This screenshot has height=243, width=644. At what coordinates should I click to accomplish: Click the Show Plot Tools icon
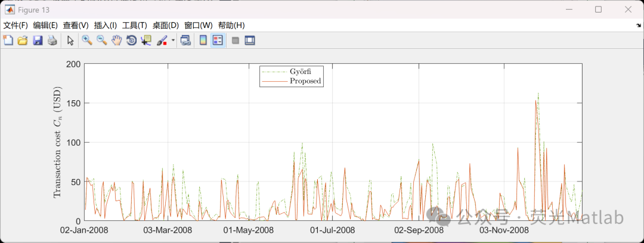pos(250,40)
